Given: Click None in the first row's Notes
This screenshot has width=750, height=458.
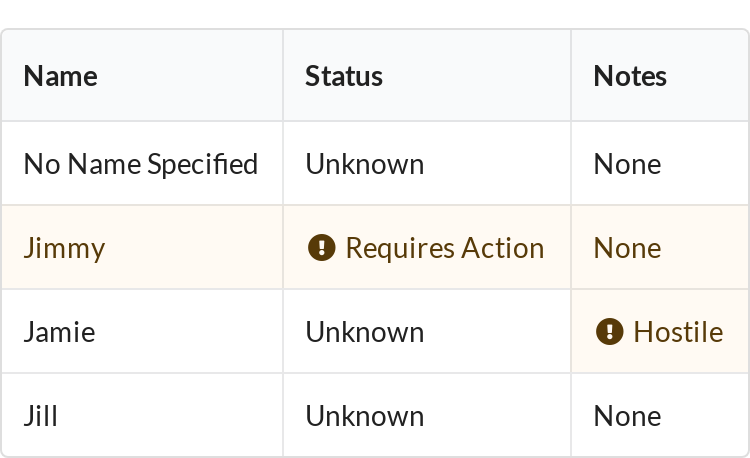Looking at the screenshot, I should [x=627, y=164].
